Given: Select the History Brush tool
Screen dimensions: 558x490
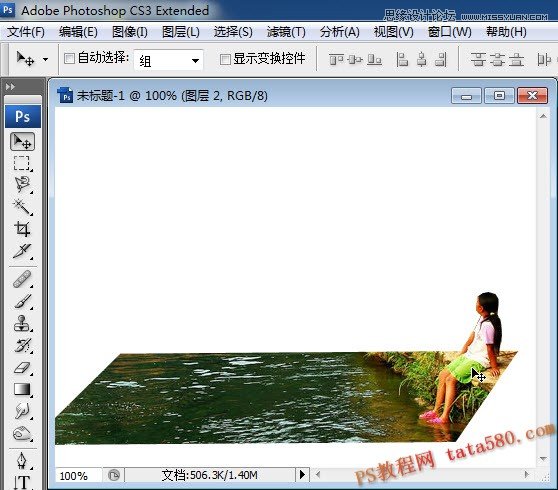Looking at the screenshot, I should (x=22, y=345).
